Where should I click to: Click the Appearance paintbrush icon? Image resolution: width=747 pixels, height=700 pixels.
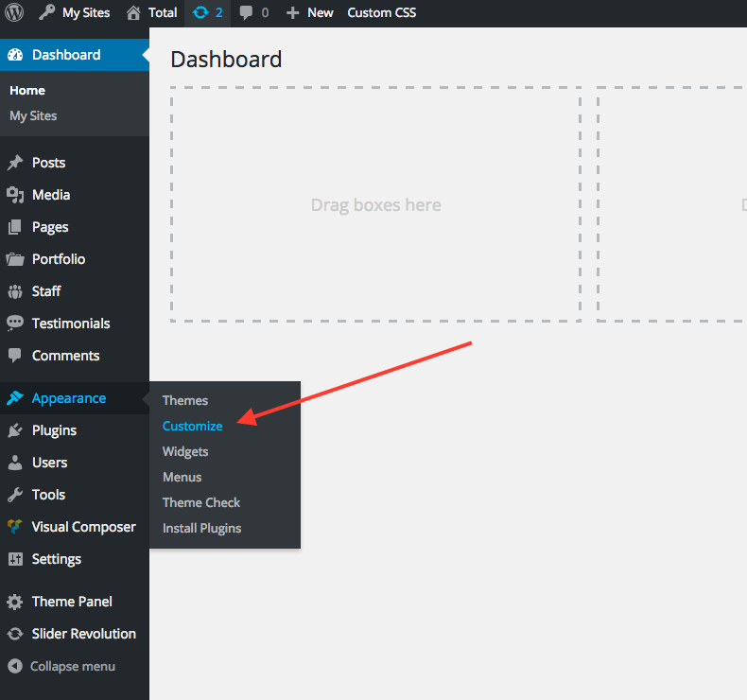tap(15, 398)
